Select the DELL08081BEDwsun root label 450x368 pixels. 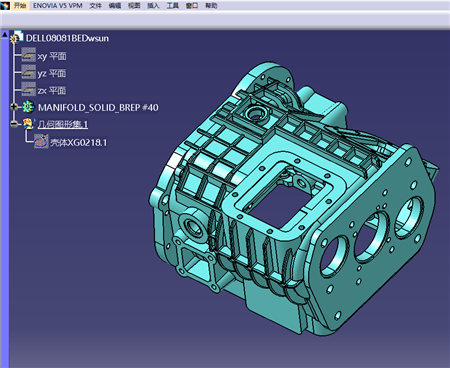pyautogui.click(x=67, y=38)
